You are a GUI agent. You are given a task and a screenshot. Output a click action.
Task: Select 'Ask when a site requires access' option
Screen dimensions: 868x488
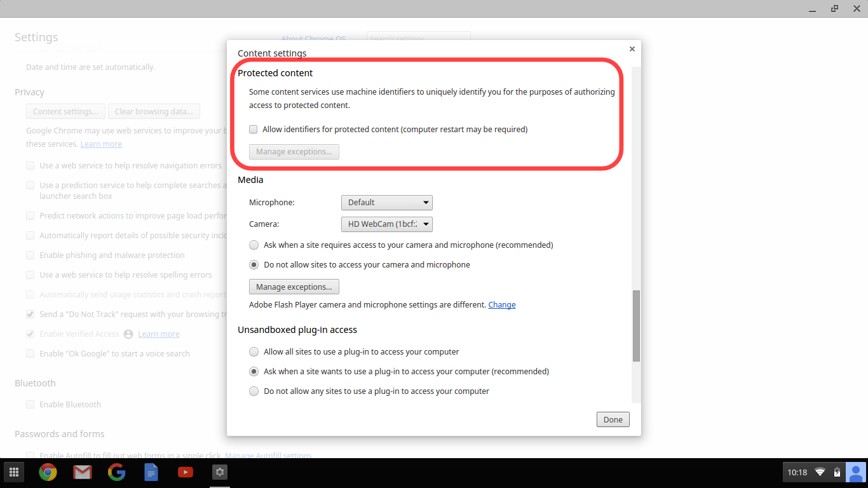254,245
